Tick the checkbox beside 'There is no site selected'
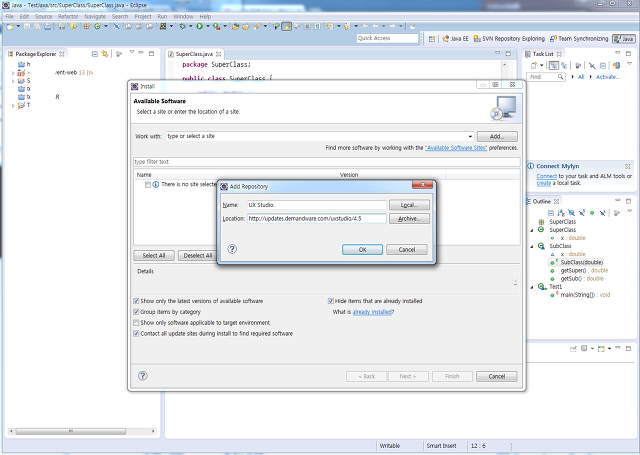This screenshot has height=455, width=640. [x=148, y=185]
